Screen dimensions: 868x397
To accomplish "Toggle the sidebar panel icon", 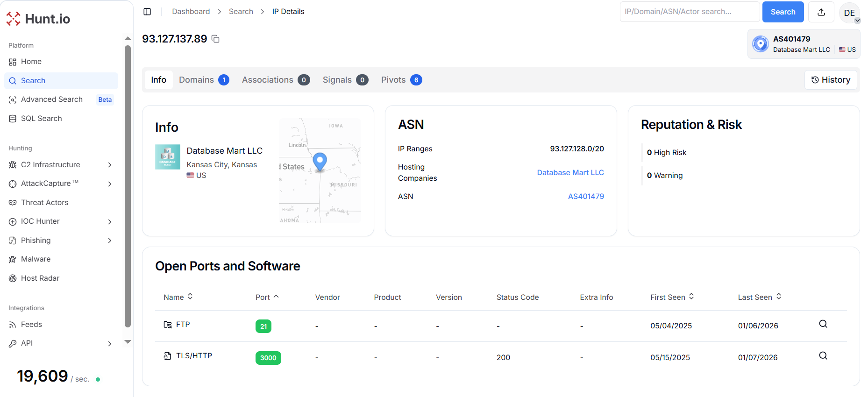I will (x=147, y=12).
